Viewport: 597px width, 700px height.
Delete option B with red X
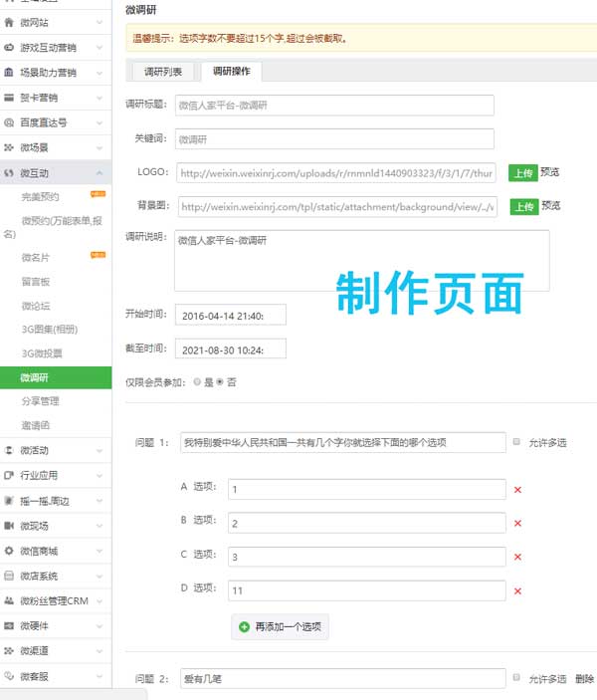517,523
